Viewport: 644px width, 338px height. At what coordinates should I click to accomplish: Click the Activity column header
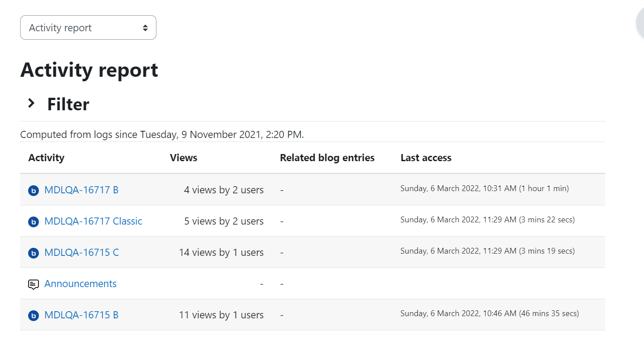point(46,158)
